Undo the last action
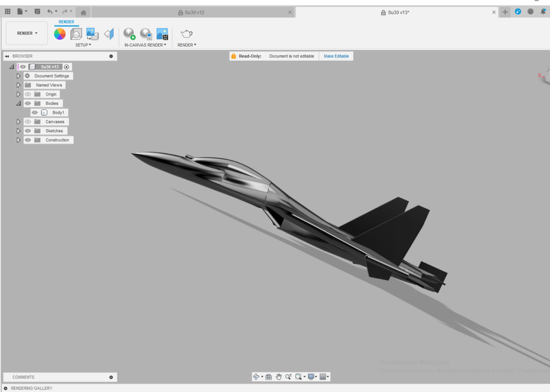550x392 pixels. coord(50,12)
